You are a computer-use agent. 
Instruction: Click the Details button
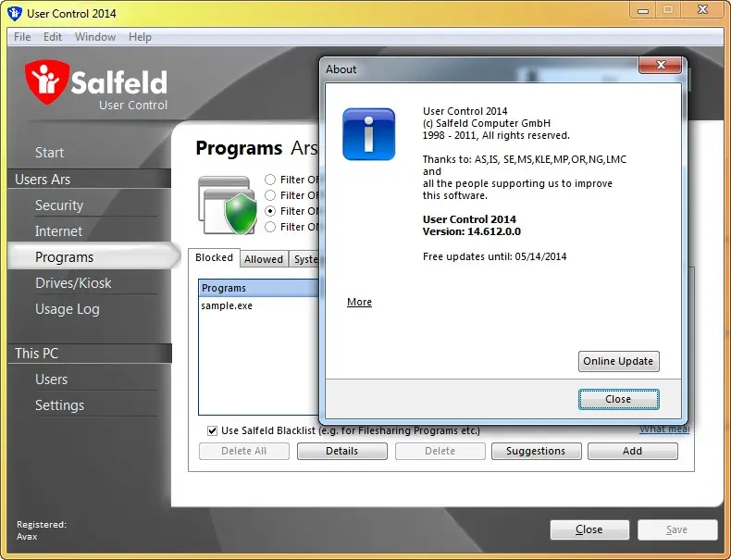(x=342, y=451)
